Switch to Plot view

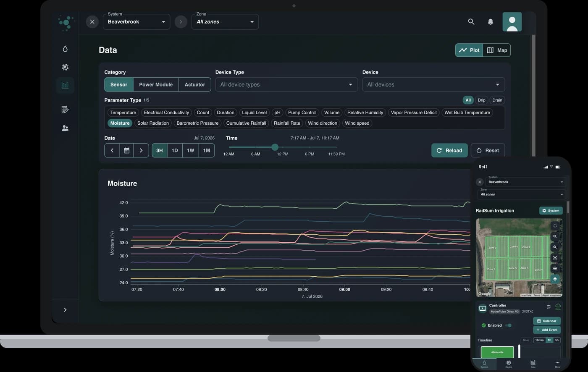coord(469,50)
